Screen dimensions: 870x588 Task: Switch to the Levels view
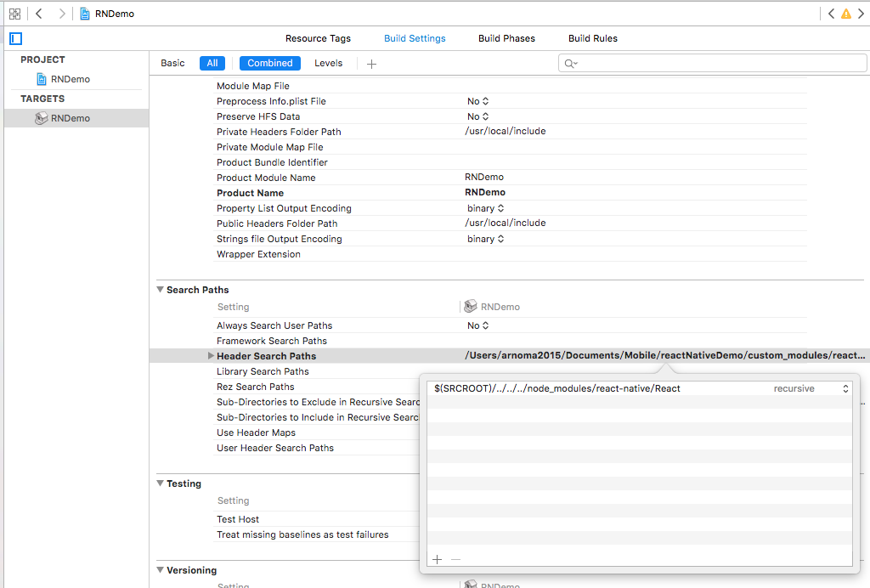(x=328, y=63)
